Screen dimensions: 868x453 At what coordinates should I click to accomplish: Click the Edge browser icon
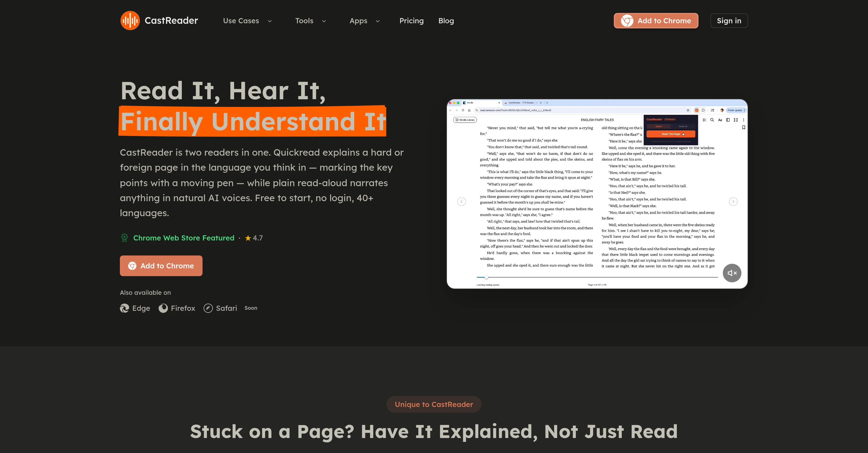pos(124,308)
